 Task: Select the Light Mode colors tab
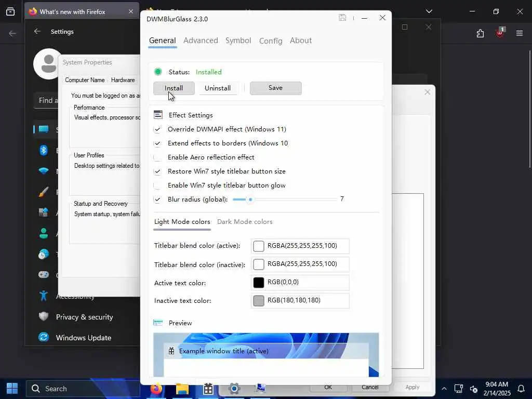coord(182,221)
